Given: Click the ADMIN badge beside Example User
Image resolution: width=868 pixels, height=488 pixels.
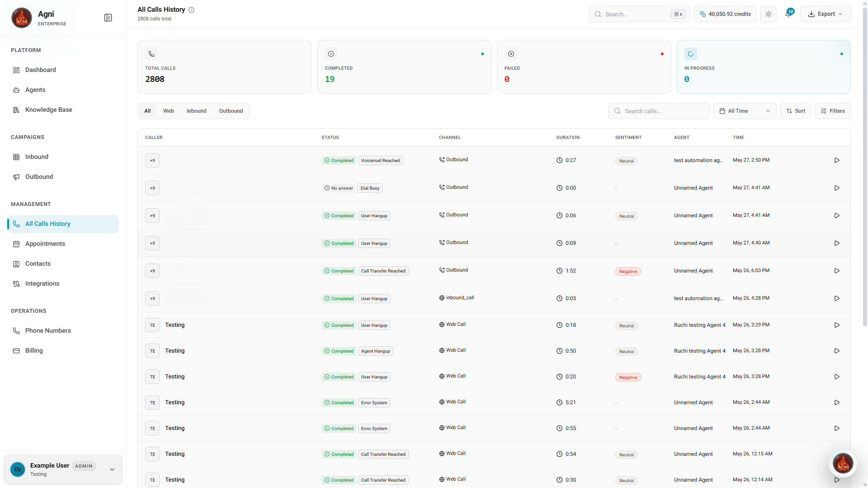Looking at the screenshot, I should click(84, 466).
